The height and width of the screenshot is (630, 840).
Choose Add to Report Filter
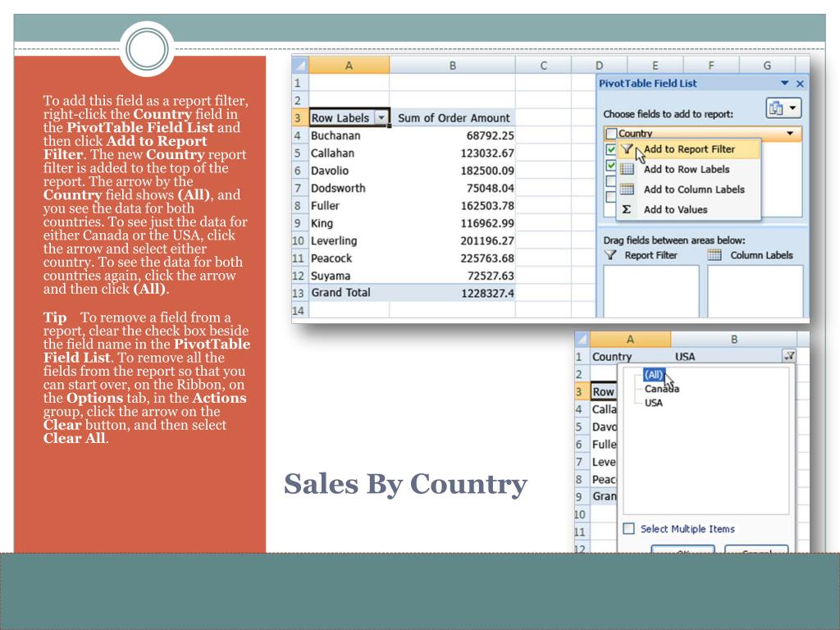688,149
